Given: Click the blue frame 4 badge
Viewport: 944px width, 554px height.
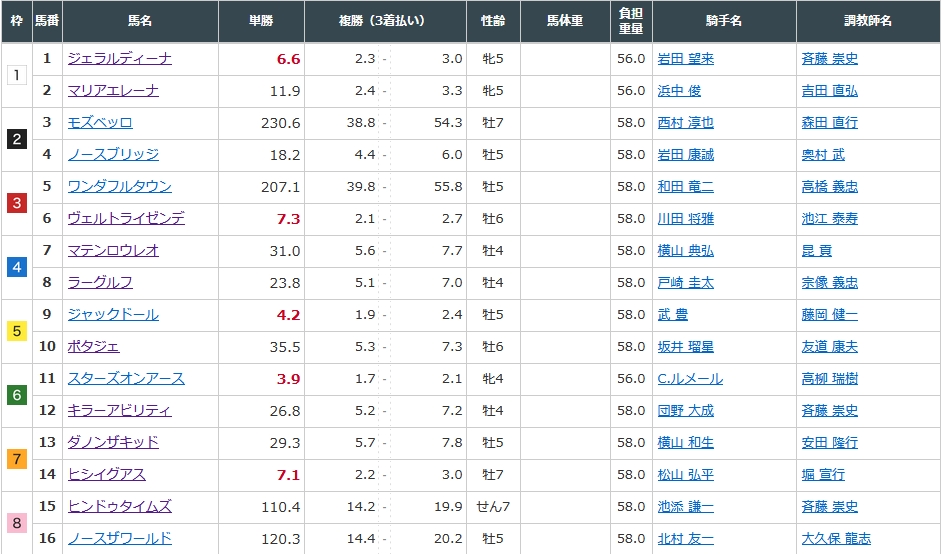Looking at the screenshot, I should pos(16,267).
